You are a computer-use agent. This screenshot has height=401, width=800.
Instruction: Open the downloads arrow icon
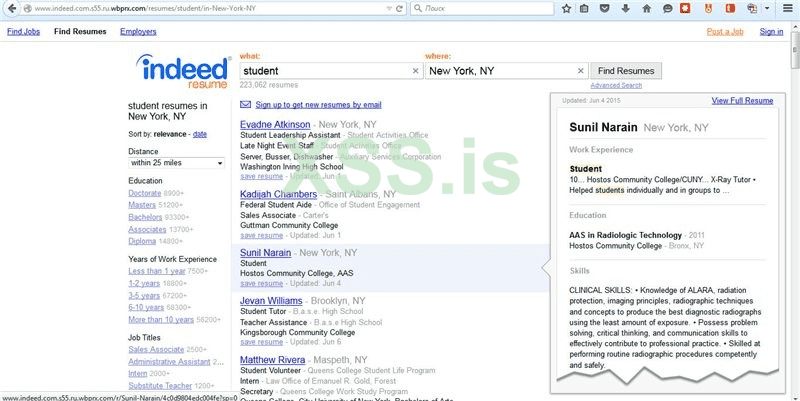coord(626,9)
